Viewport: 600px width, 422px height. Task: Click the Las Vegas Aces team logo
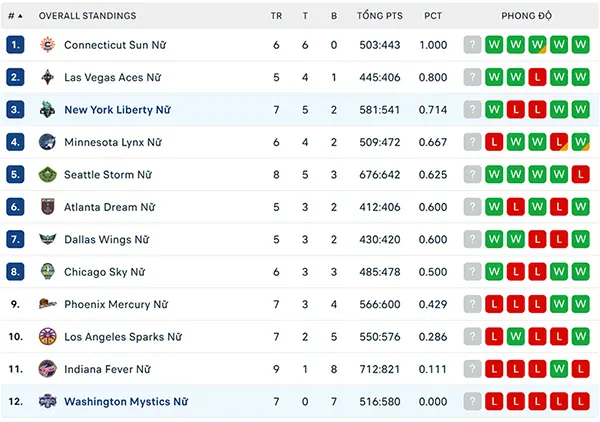pyautogui.click(x=47, y=77)
